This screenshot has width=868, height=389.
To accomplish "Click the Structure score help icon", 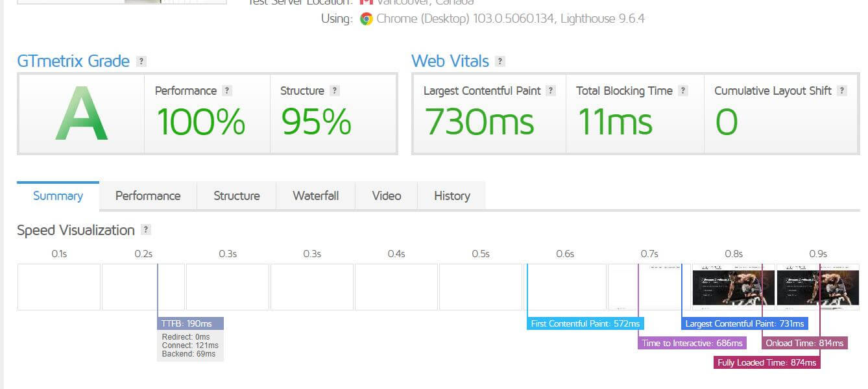I will 334,91.
